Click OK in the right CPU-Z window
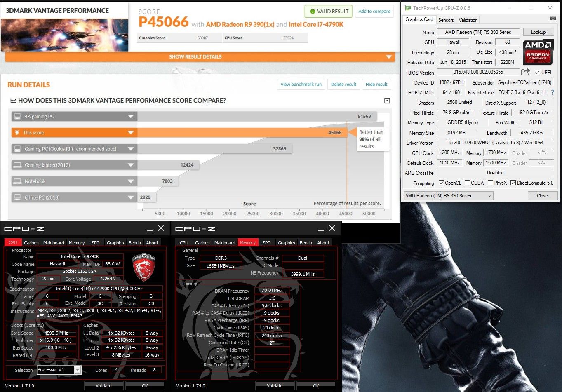562x392 pixels. 316,386
